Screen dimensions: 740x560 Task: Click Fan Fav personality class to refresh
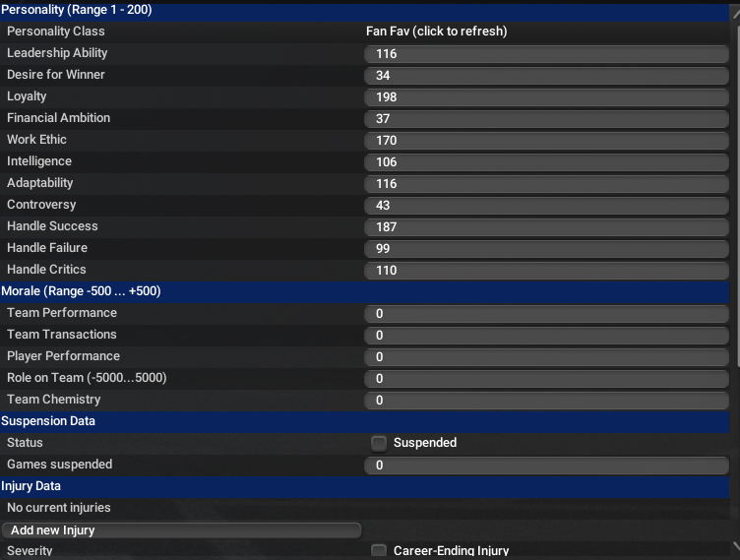point(436,31)
